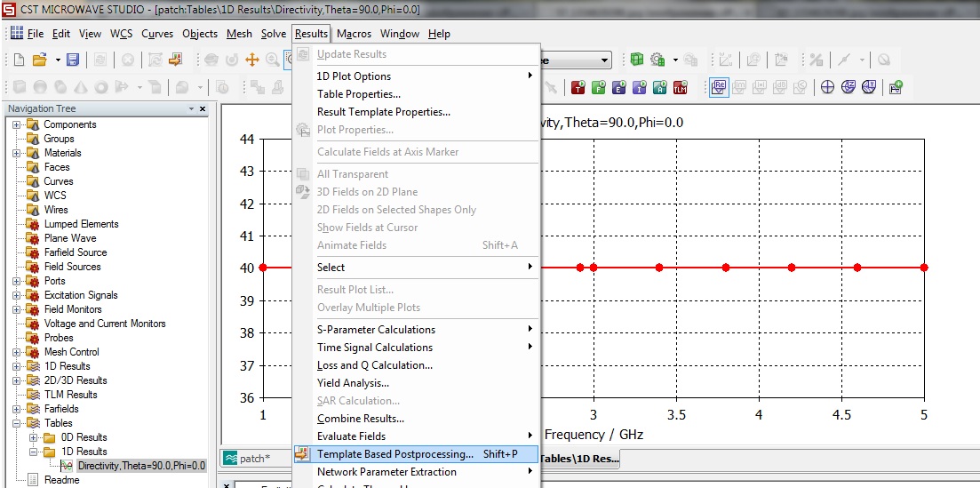Click the greyed cone shape icon
This screenshot has height=488, width=980.
click(81, 88)
